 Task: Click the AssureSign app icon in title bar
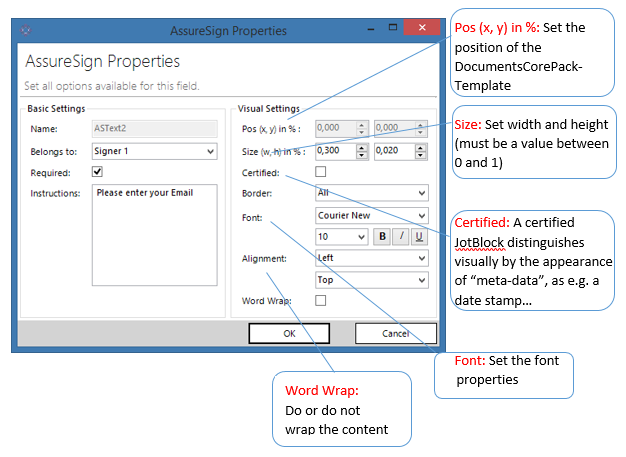point(26,30)
